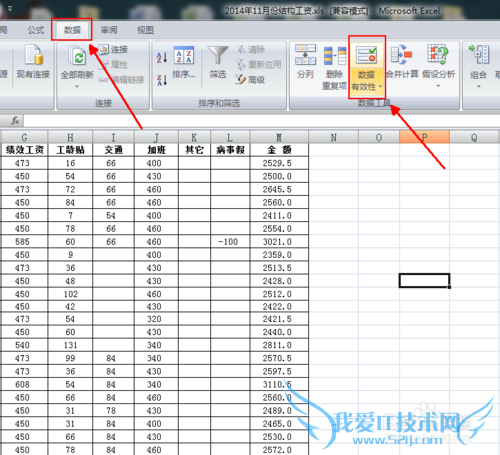Sort ascending with the A-Z icon
Viewport: 500px width, 455px height.
coord(162,58)
